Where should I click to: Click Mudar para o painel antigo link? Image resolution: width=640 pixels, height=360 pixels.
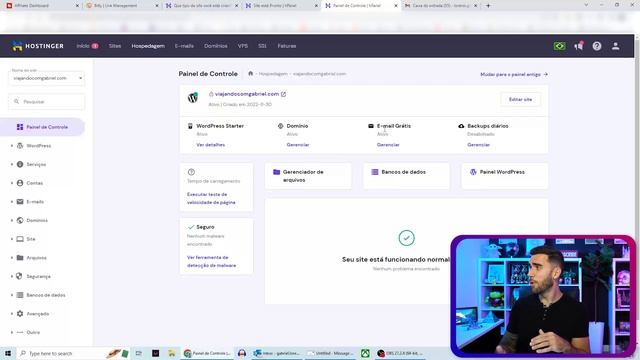(513, 74)
